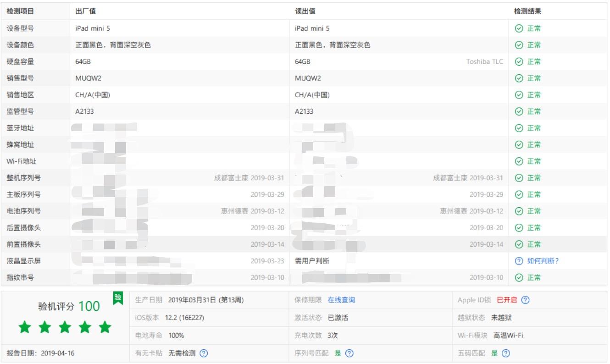Click the 指纹串号 row label
Screen dimensions: 610x364
20,277
